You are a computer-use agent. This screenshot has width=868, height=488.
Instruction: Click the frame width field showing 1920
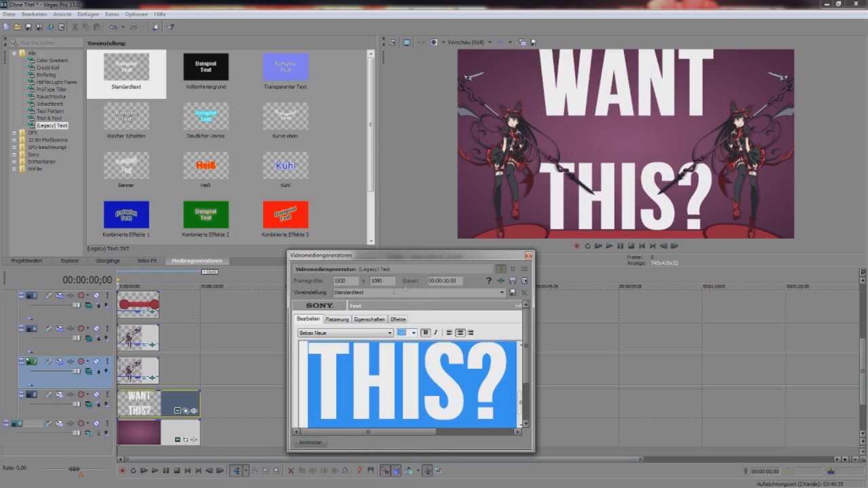pos(345,281)
